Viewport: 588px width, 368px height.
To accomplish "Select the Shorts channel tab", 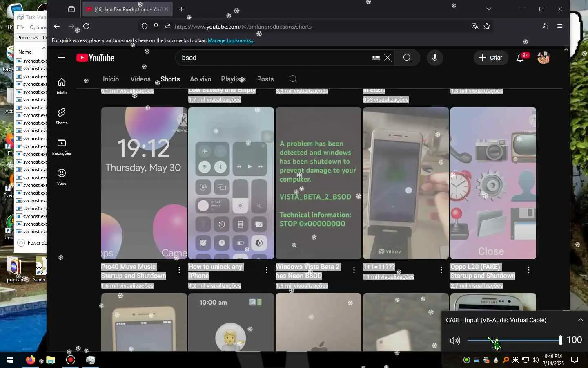I will [170, 79].
